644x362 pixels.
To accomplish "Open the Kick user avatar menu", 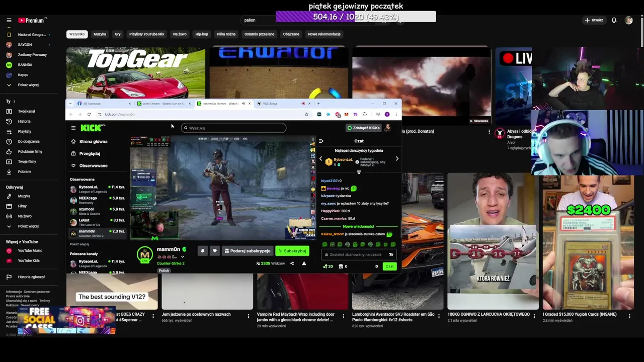I will click(x=387, y=128).
